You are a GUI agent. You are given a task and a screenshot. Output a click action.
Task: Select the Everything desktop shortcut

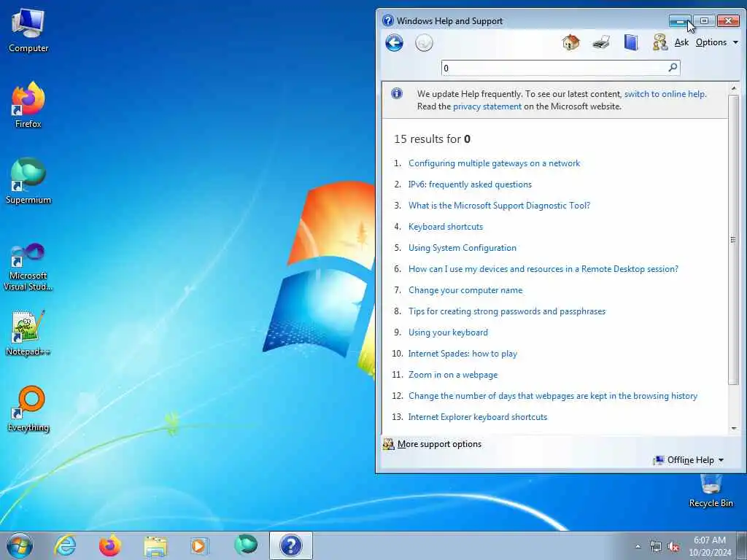pyautogui.click(x=28, y=409)
